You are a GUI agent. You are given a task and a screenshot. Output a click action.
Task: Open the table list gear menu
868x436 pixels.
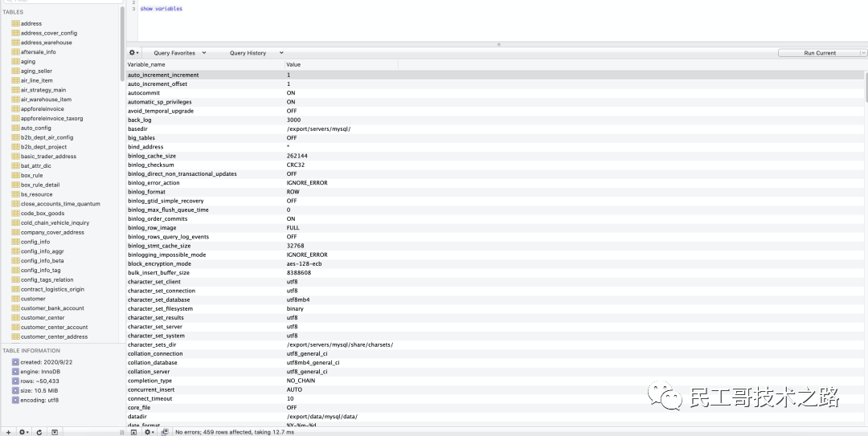(x=23, y=432)
